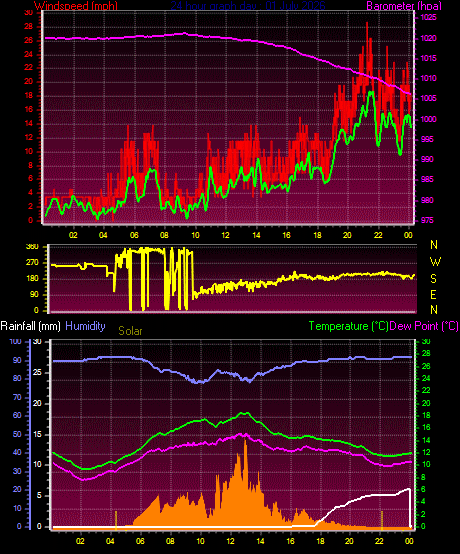Click hour 12 under the temperature chart

click(230, 542)
